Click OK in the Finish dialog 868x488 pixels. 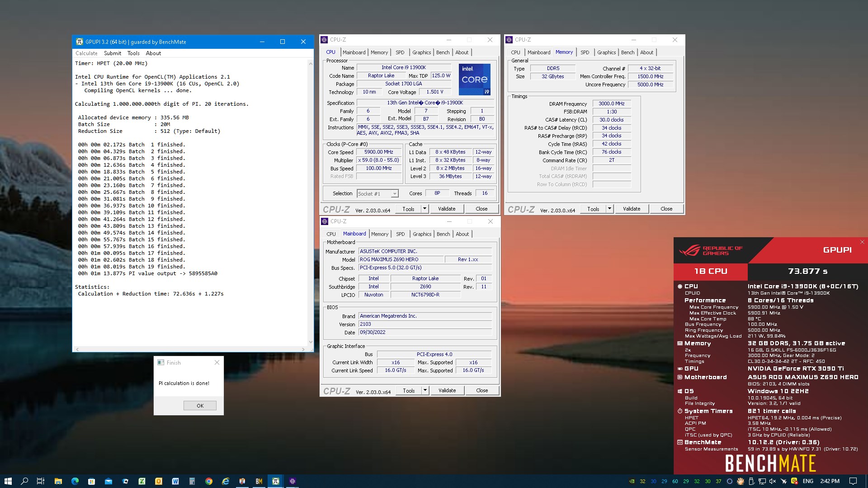[200, 406]
